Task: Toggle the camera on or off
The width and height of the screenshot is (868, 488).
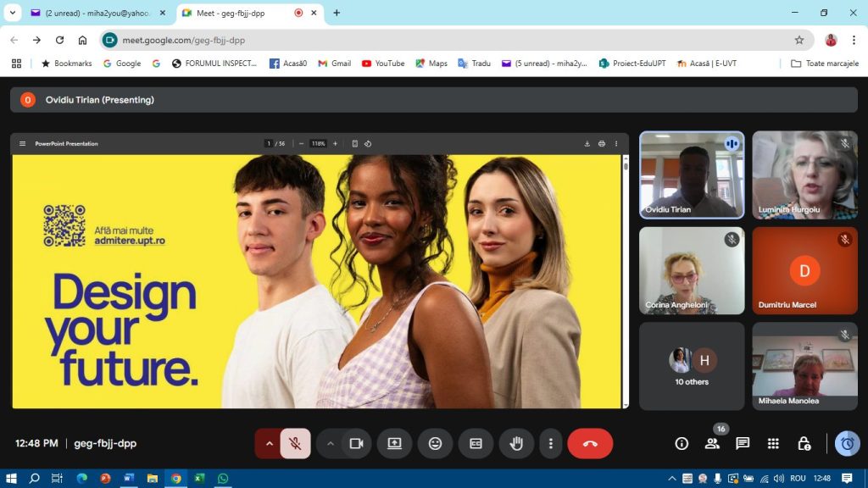Action: (x=357, y=443)
